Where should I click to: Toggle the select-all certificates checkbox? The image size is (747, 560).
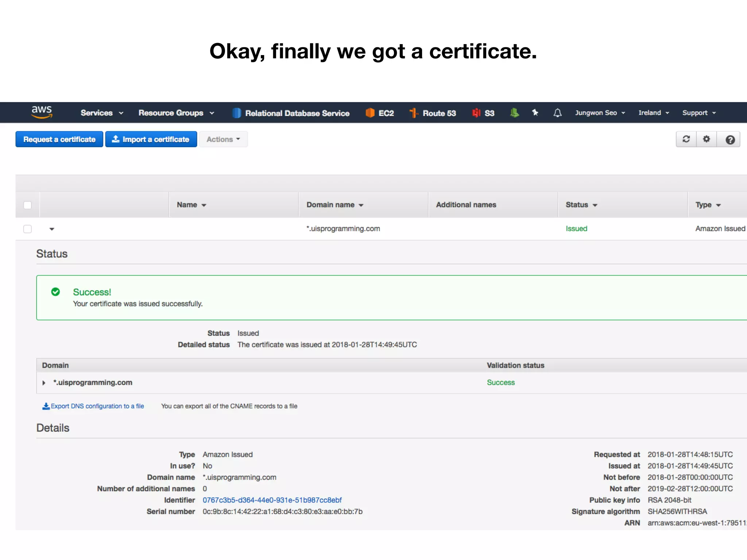pos(27,205)
